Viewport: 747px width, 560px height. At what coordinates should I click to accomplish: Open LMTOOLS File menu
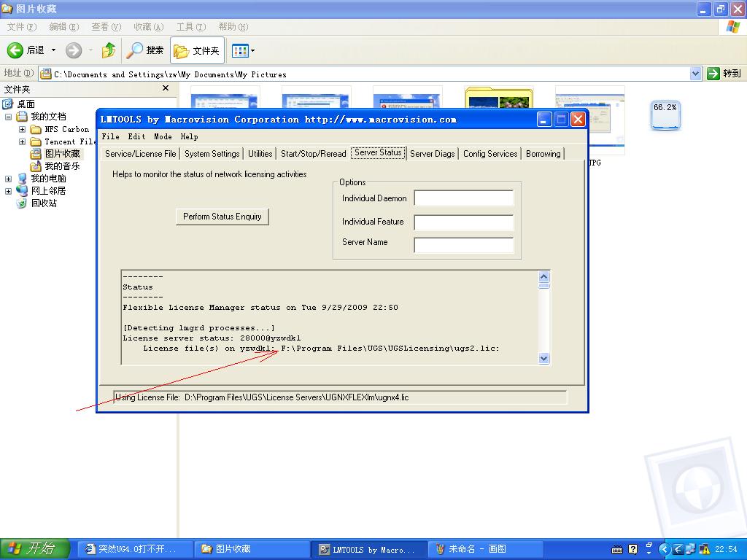point(111,136)
